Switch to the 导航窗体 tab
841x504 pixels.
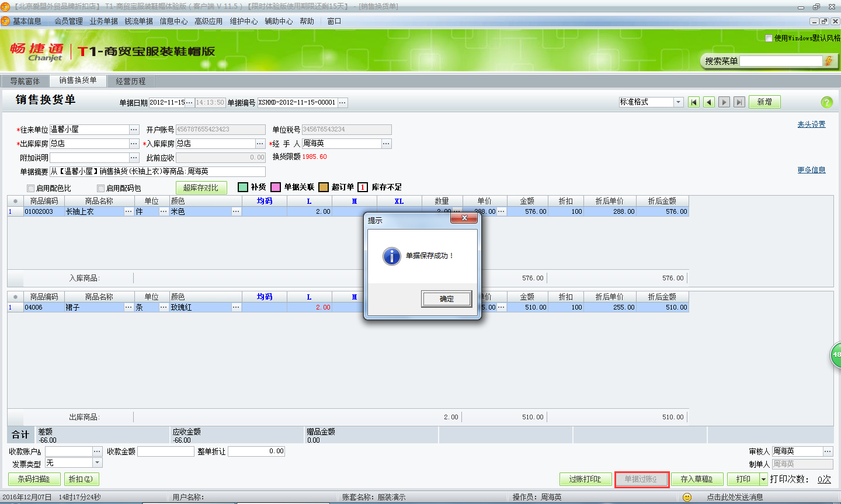tap(25, 81)
